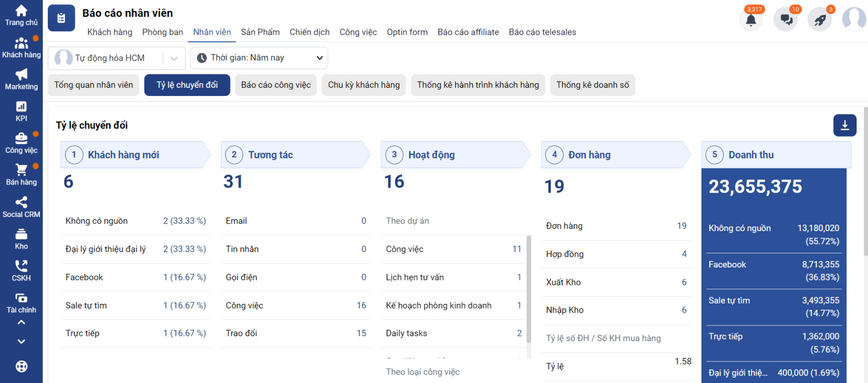Open the Marketing megaphone icon
Viewport: 868px width, 383px height.
click(21, 75)
